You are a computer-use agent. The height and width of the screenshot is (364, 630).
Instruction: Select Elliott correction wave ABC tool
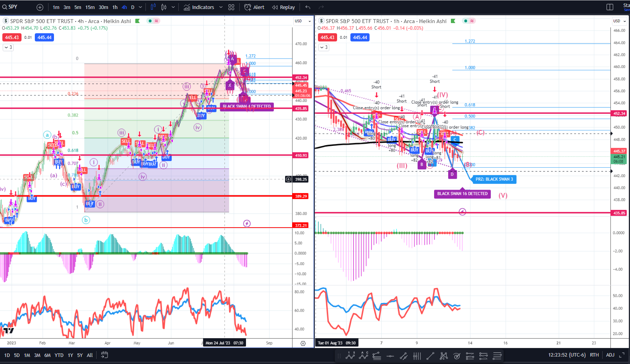(364, 356)
